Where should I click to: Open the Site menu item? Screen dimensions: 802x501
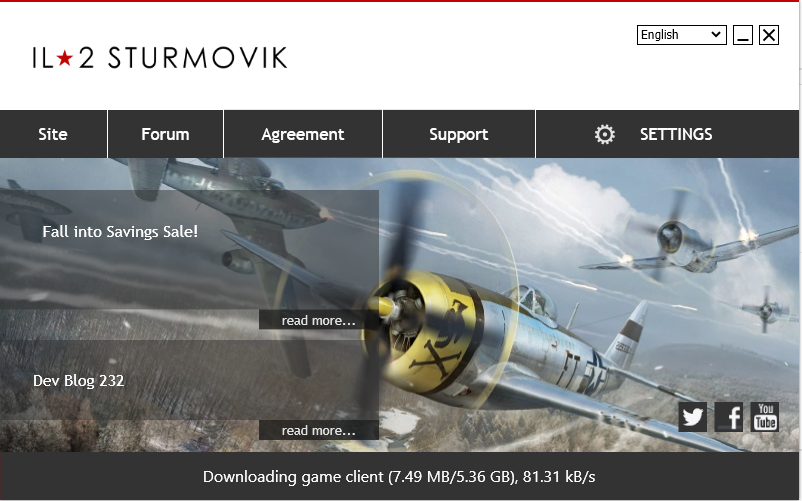tap(53, 134)
